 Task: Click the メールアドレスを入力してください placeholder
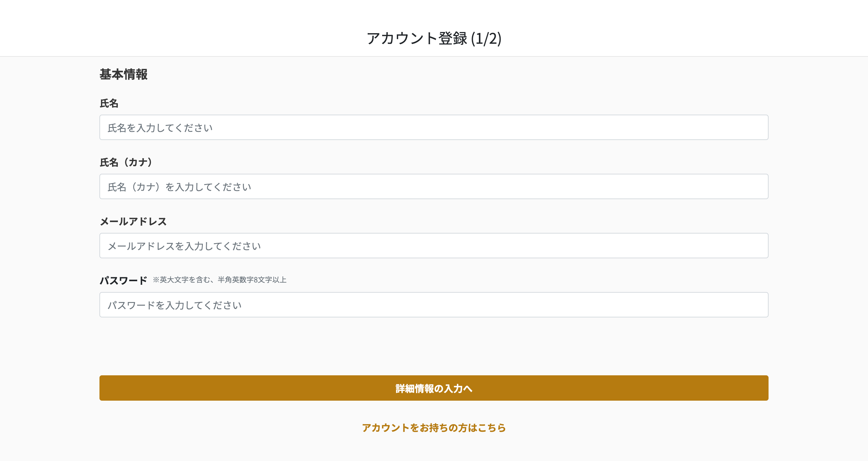[x=184, y=246]
